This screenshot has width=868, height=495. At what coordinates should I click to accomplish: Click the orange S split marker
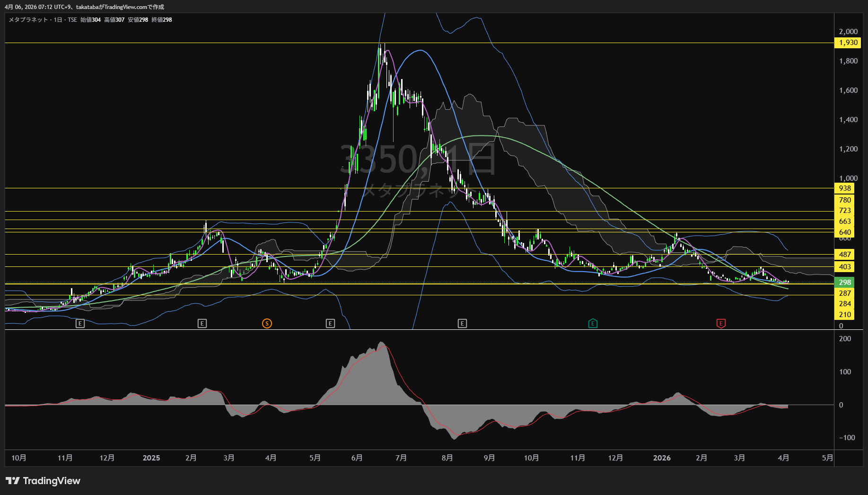point(267,324)
